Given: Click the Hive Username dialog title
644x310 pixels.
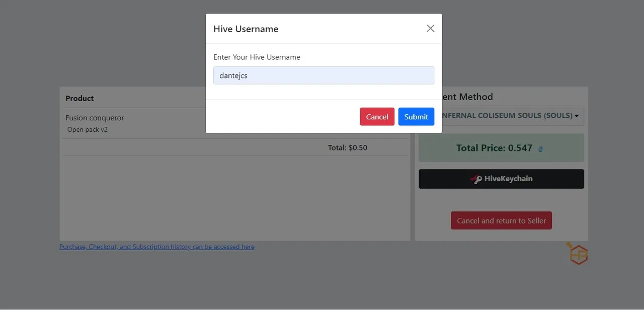Looking at the screenshot, I should coord(246,29).
